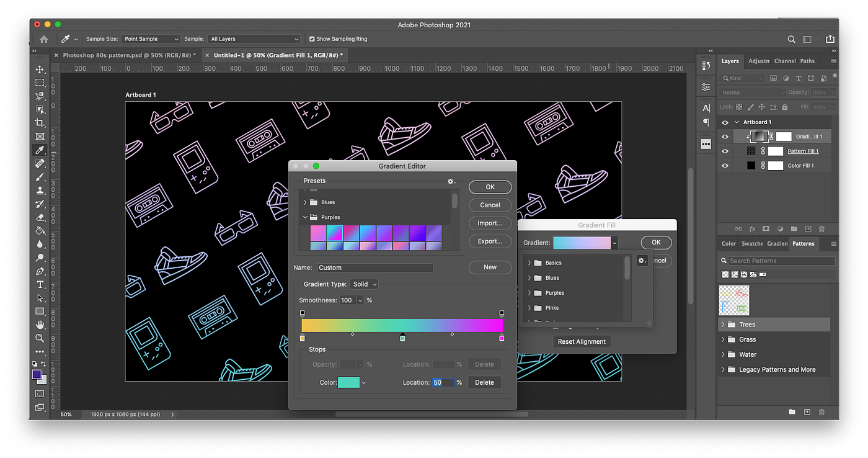The image size is (868, 458).
Task: Select the Pen tool
Action: coord(40,271)
